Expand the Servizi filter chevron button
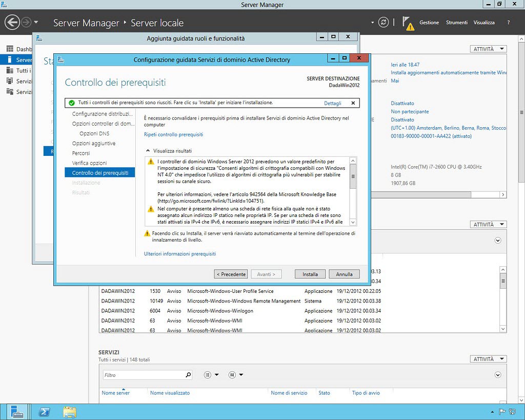The height and width of the screenshot is (420, 525). [498, 375]
